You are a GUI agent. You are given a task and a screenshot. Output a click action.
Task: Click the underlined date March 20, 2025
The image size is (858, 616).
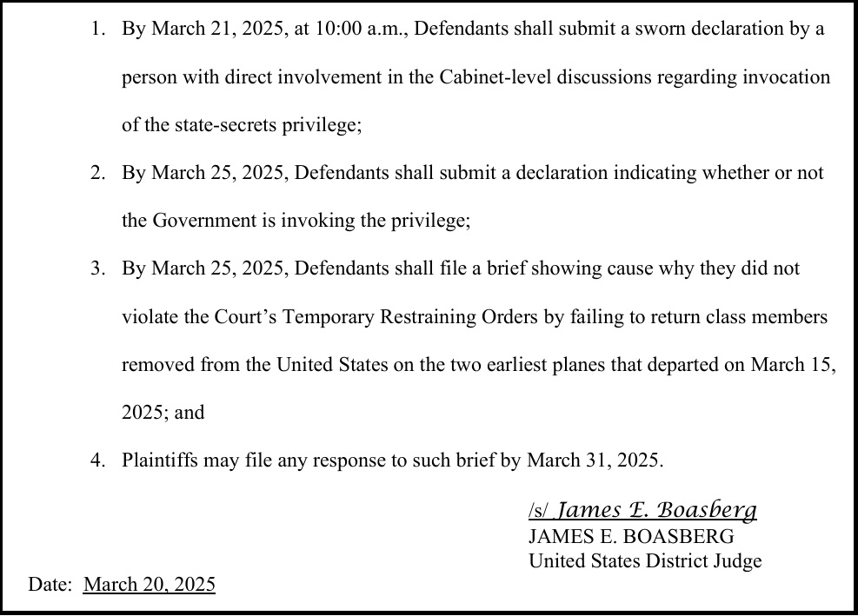click(149, 584)
